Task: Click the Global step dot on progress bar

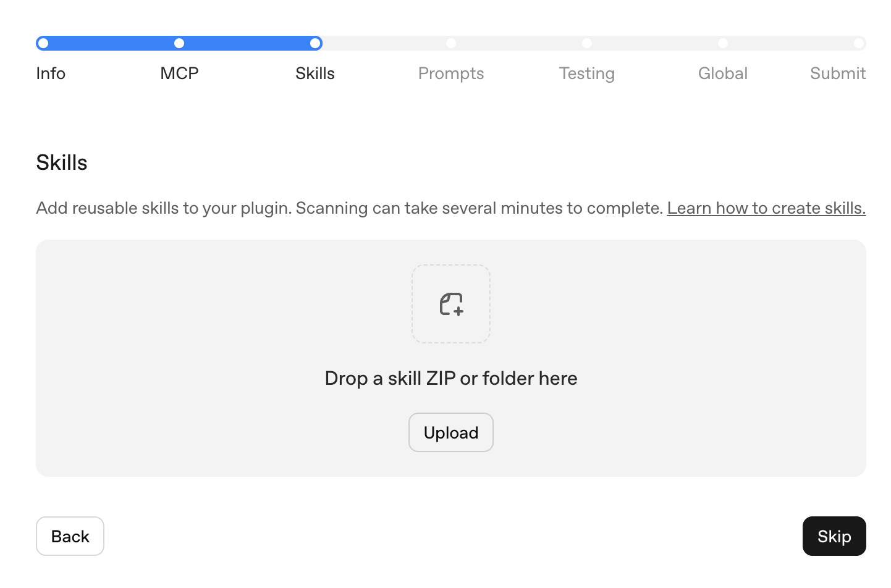Action: pyautogui.click(x=723, y=43)
